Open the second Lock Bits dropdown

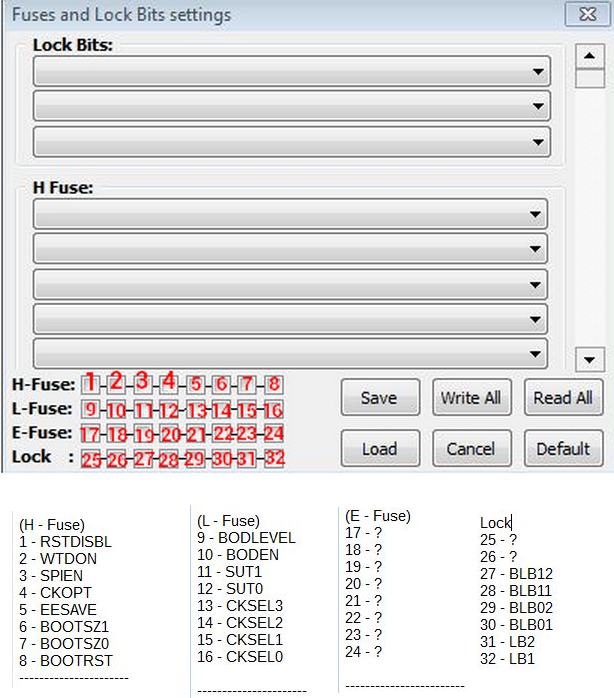pyautogui.click(x=292, y=106)
